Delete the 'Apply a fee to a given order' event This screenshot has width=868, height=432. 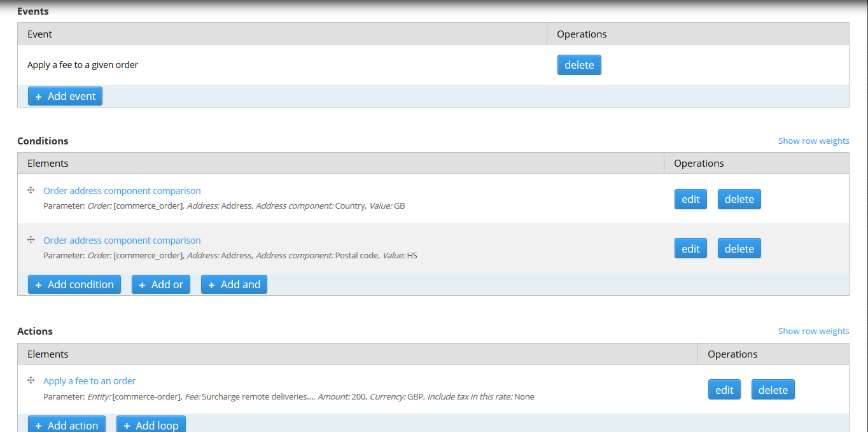coord(578,64)
